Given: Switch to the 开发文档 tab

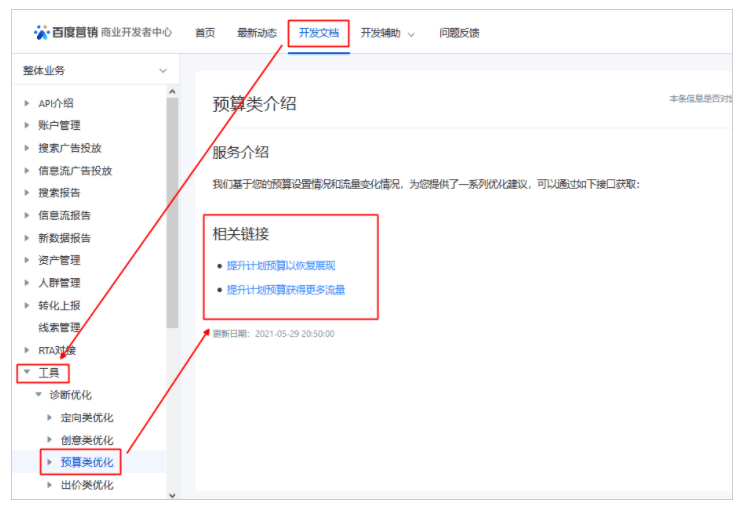Looking at the screenshot, I should click(318, 33).
